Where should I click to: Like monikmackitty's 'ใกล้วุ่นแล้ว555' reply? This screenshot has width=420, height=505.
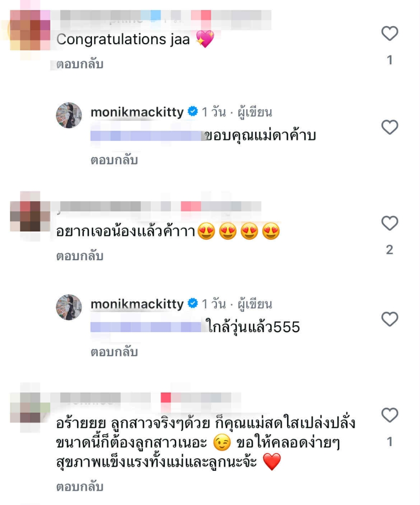pos(390,319)
